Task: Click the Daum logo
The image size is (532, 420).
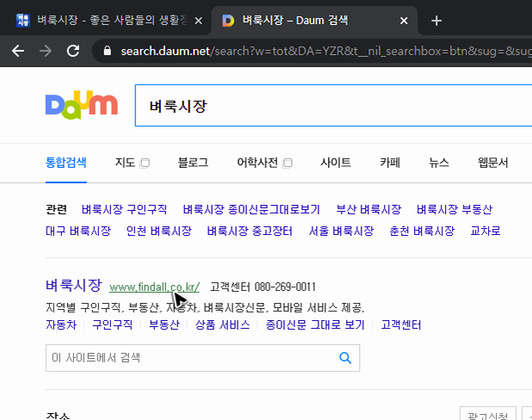Action: coord(82,105)
